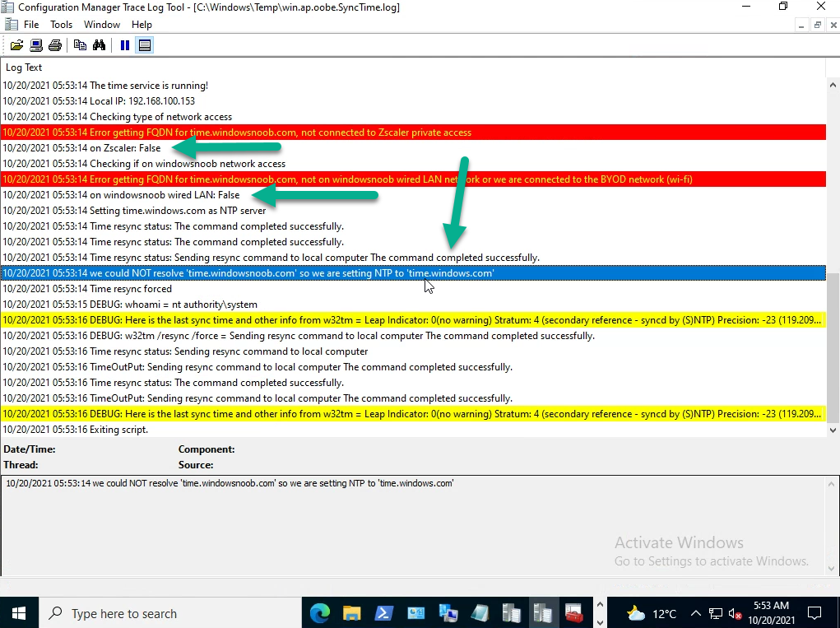Click the log list scrollbar down arrow
Viewport: 840px width, 628px height.
coord(833,430)
